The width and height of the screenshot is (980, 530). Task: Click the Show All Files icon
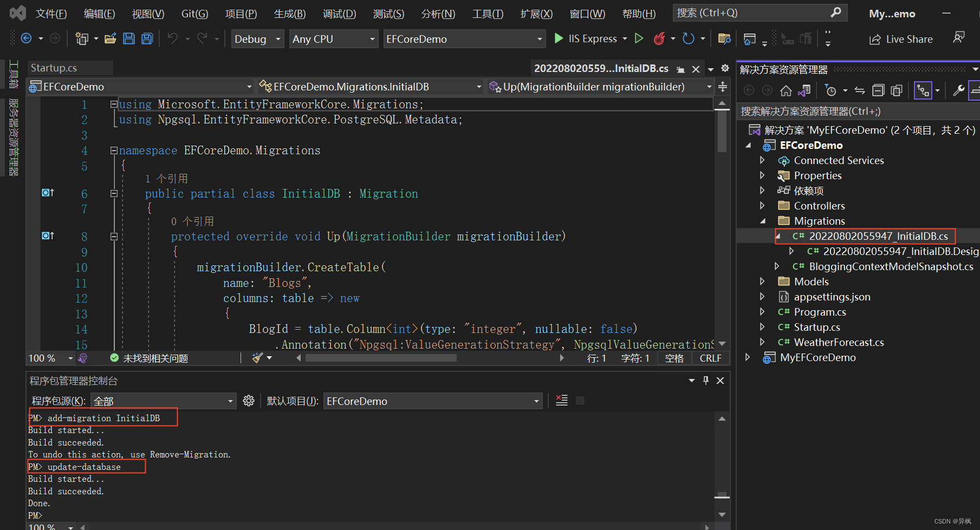coord(897,90)
